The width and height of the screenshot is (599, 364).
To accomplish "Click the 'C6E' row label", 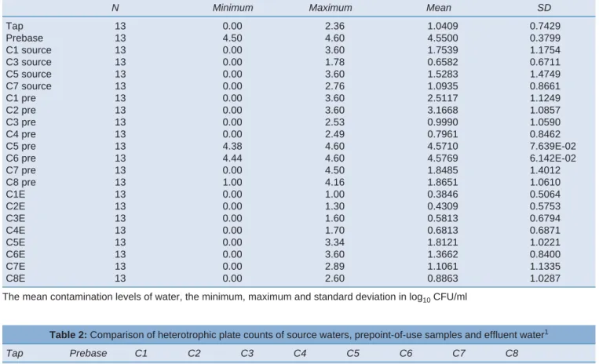I will [x=16, y=254].
